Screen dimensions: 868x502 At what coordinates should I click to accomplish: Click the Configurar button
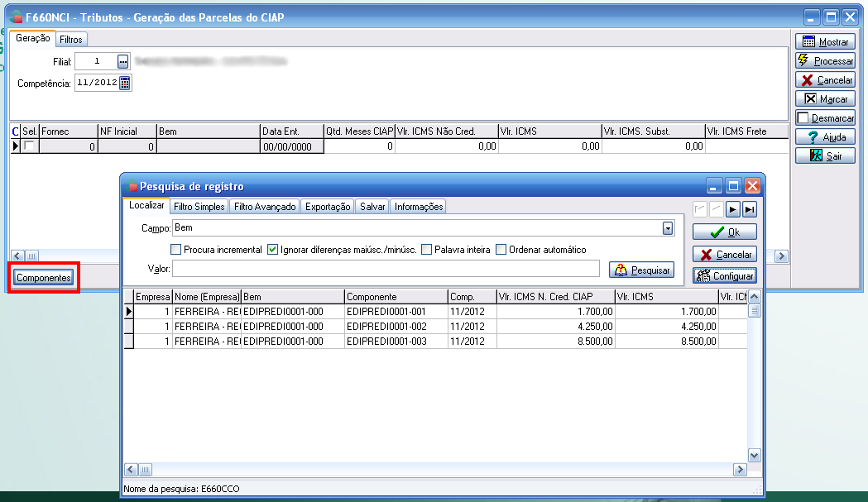pyautogui.click(x=725, y=275)
